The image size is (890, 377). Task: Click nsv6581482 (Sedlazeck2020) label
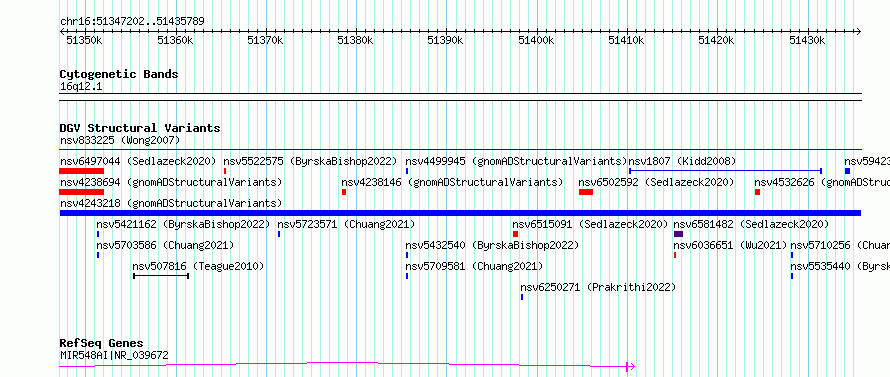pyautogui.click(x=751, y=224)
